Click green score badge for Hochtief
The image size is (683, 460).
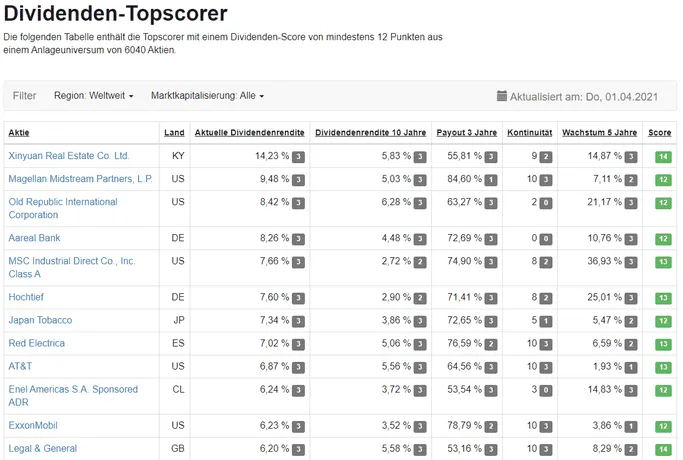pyautogui.click(x=663, y=298)
